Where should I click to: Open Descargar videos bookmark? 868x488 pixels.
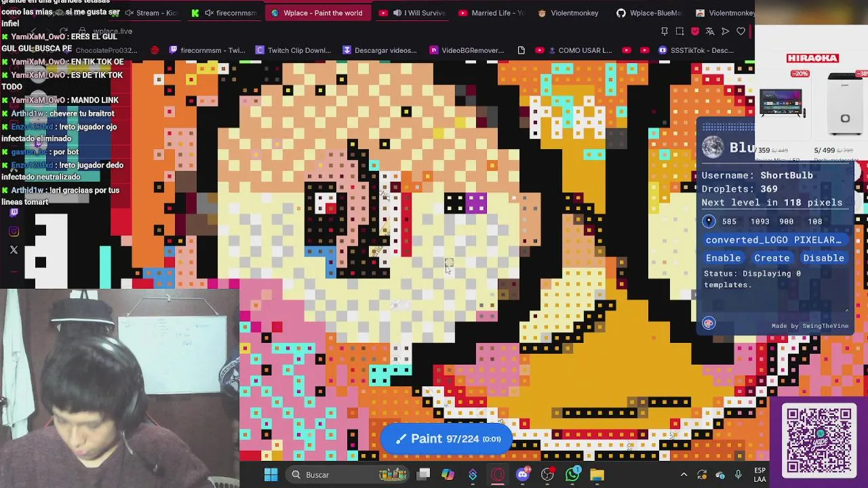click(x=380, y=50)
